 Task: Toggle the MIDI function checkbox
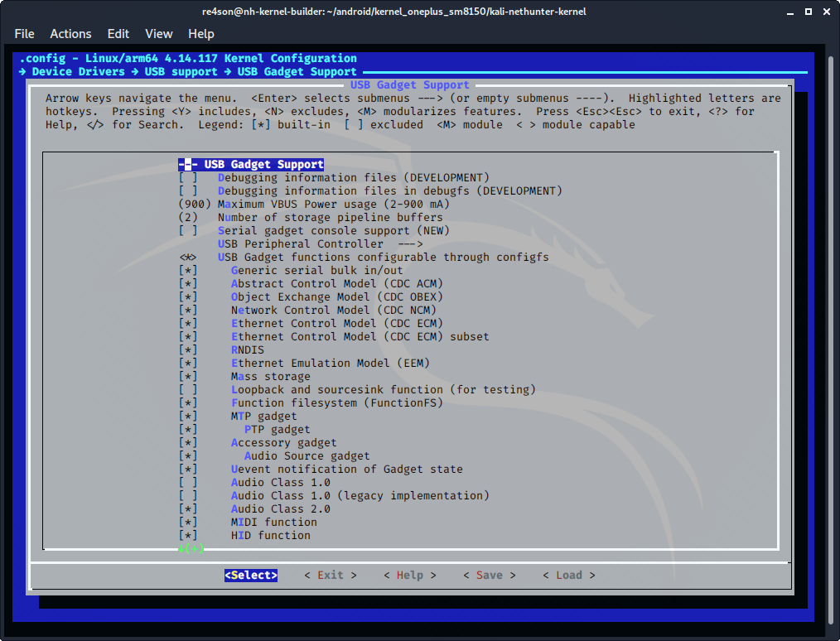188,523
